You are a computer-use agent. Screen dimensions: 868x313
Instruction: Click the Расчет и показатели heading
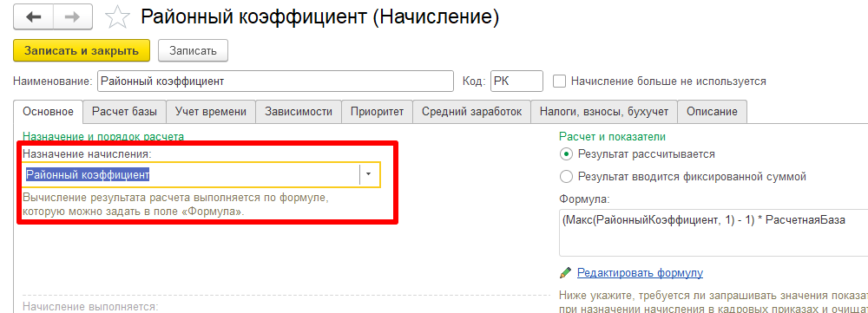[612, 136]
